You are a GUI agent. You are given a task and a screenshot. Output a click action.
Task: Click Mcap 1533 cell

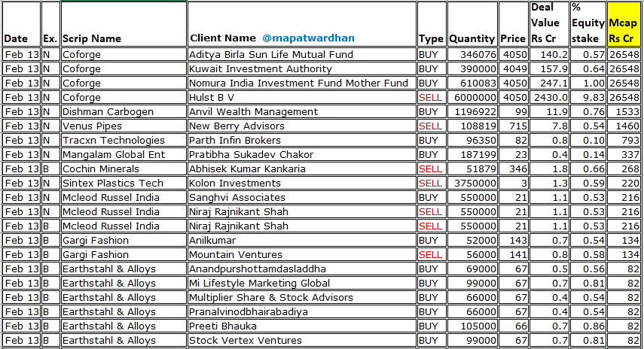(623, 112)
